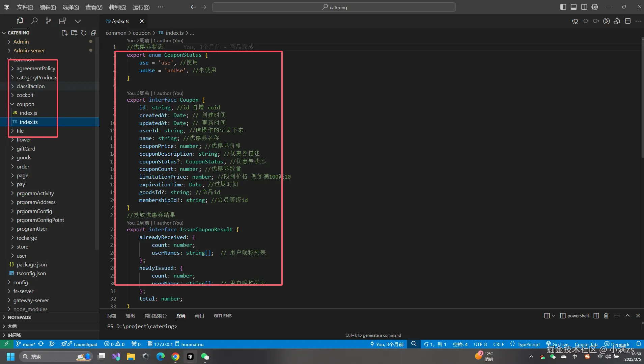Open the settings gear in title bar

pyautogui.click(x=595, y=7)
